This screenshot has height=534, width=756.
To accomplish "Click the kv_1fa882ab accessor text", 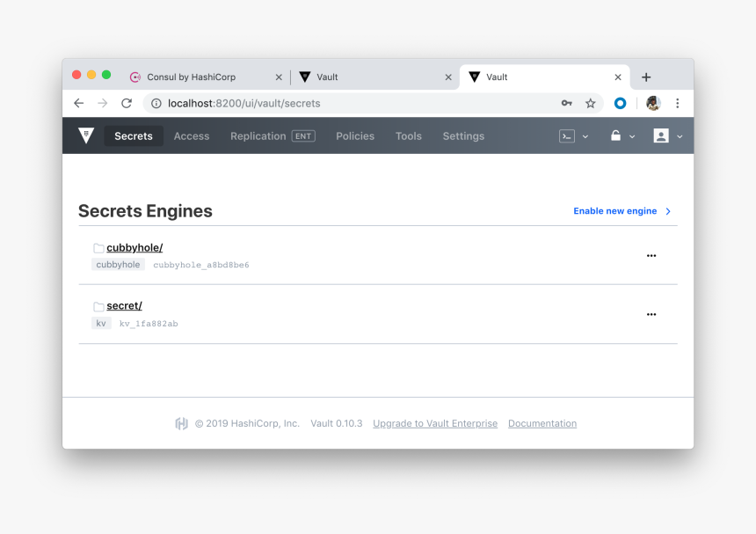I will 149,324.
